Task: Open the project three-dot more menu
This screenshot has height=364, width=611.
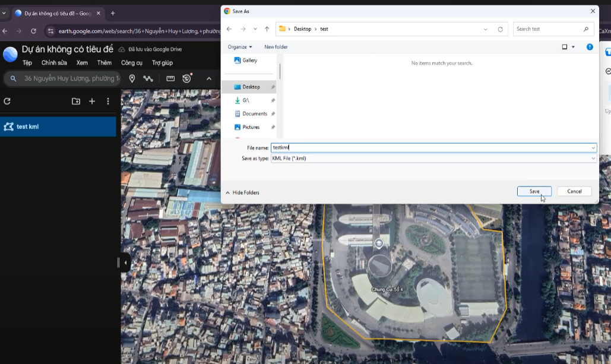Action: tap(108, 102)
